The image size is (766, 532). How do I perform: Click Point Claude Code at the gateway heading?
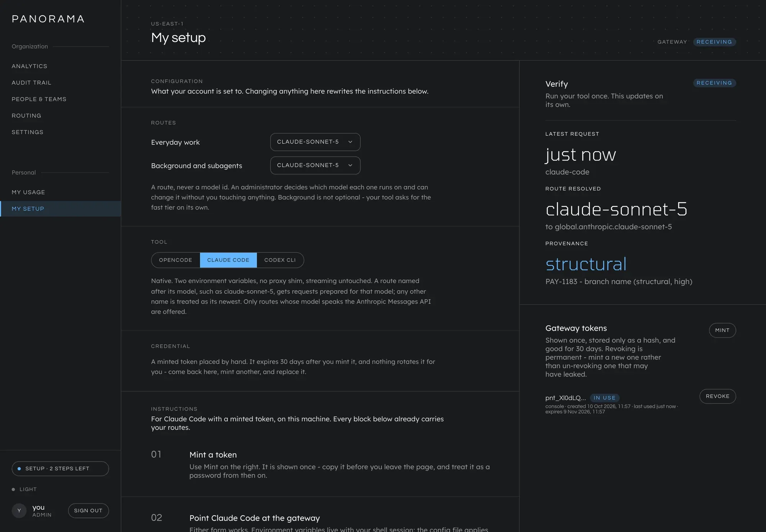click(x=255, y=518)
